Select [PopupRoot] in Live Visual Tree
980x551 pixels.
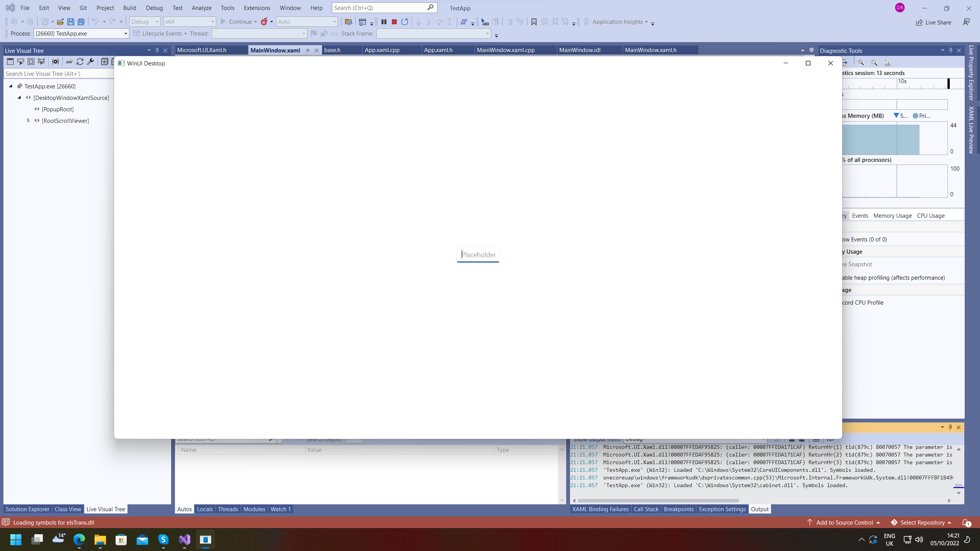57,109
